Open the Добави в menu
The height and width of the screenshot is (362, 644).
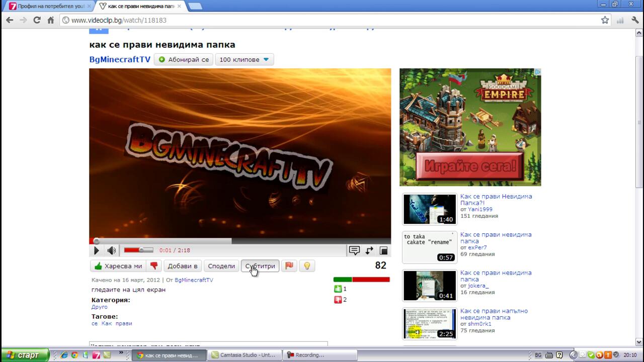[183, 266]
